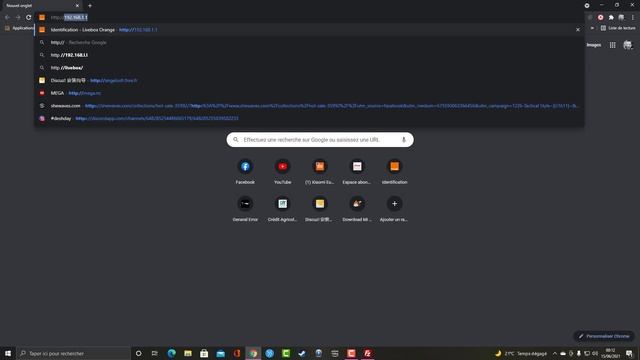The width and height of the screenshot is (640, 360).
Task: Select the Identification - Livebox Orange suggestion
Action: 309,30
